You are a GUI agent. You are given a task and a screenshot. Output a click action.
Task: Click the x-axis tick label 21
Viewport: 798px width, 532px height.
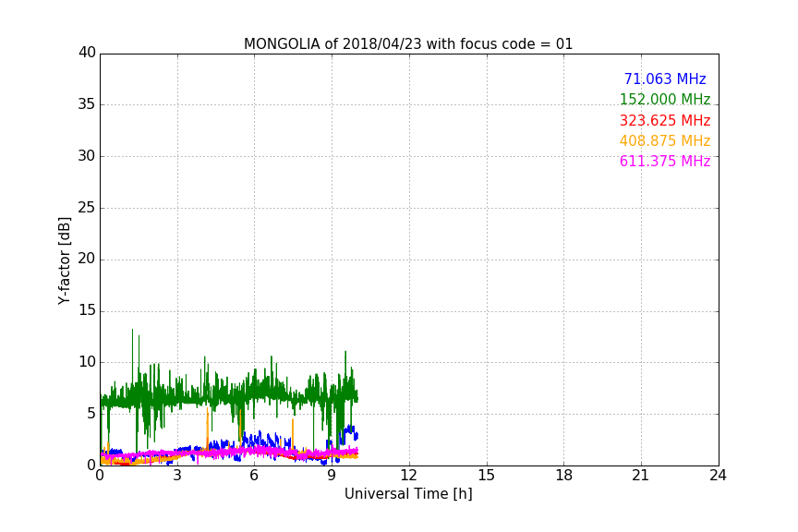click(641, 476)
